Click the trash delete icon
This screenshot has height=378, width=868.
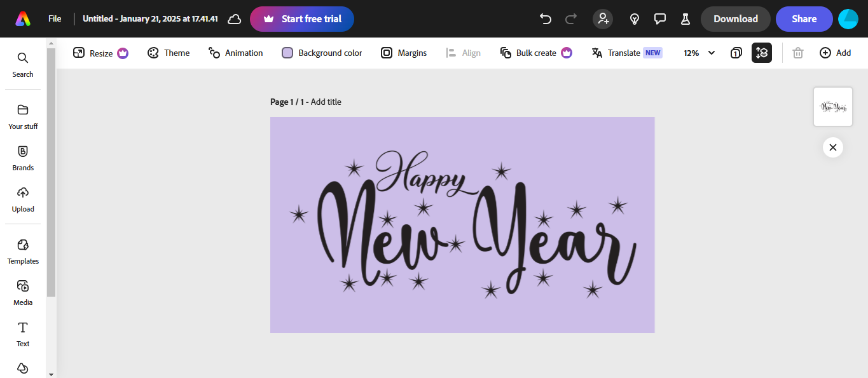798,53
